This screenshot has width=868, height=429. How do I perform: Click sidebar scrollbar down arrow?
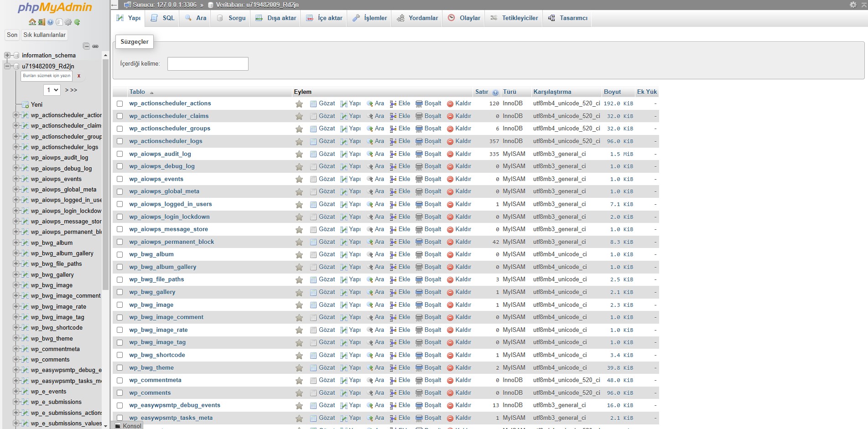coord(106,426)
